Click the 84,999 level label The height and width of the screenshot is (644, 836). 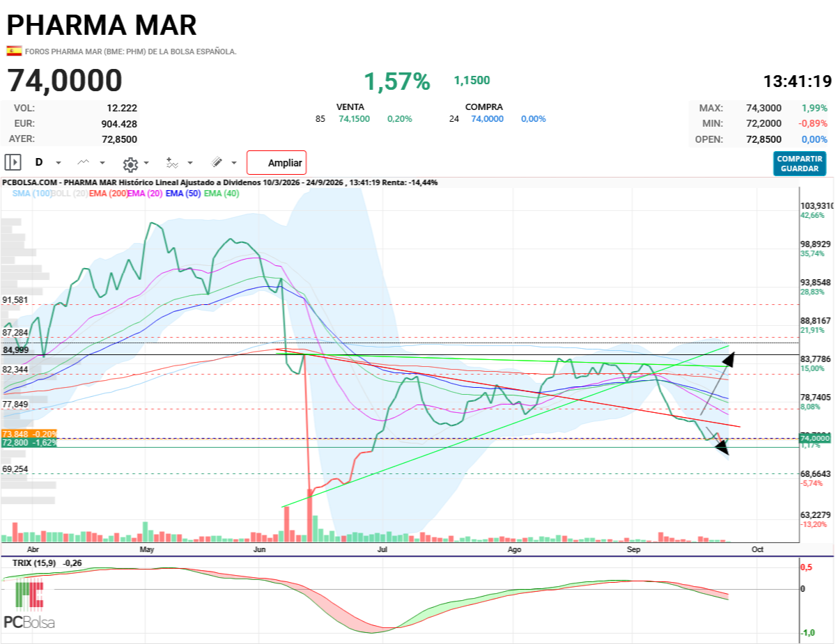pyautogui.click(x=15, y=350)
